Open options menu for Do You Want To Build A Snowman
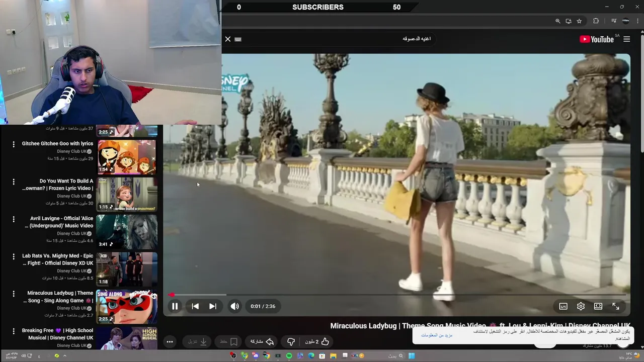 coord(14,182)
